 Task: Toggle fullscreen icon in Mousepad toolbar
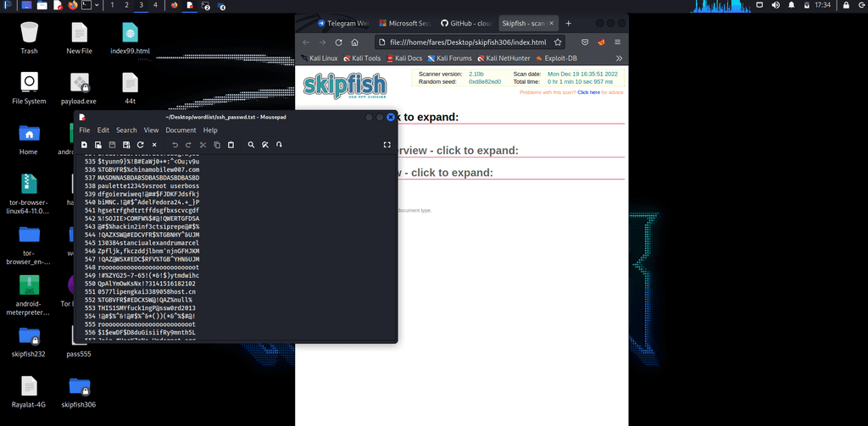(387, 145)
